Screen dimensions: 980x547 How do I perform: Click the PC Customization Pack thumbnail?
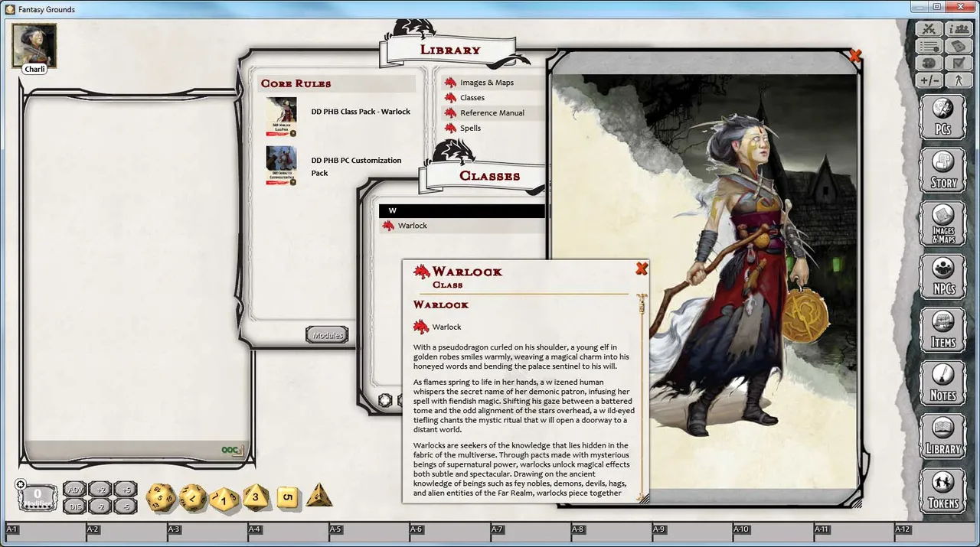point(281,166)
